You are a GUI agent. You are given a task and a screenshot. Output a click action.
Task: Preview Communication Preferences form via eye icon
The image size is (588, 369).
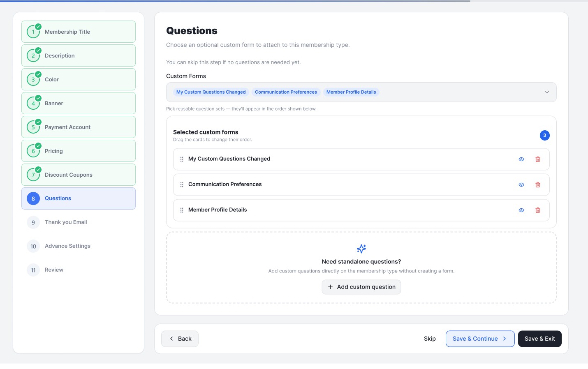tap(521, 185)
